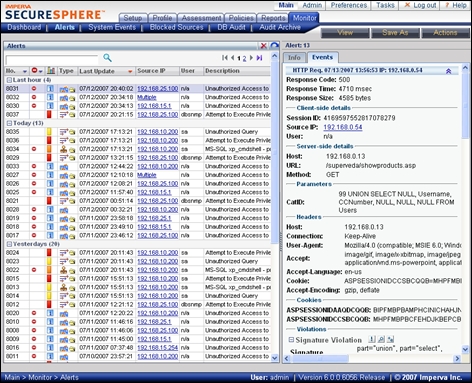Click the orange severity marker of alert 8022
The height and width of the screenshot is (383, 472).
49,270
